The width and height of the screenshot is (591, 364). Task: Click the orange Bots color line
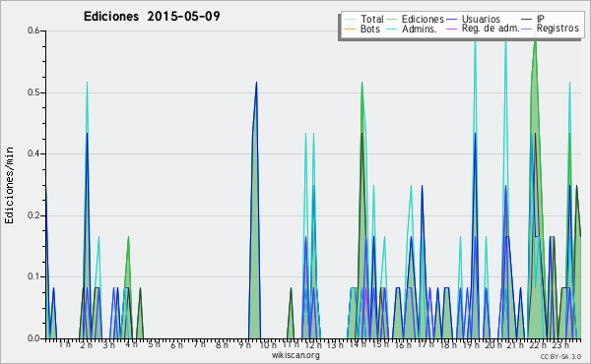350,29
